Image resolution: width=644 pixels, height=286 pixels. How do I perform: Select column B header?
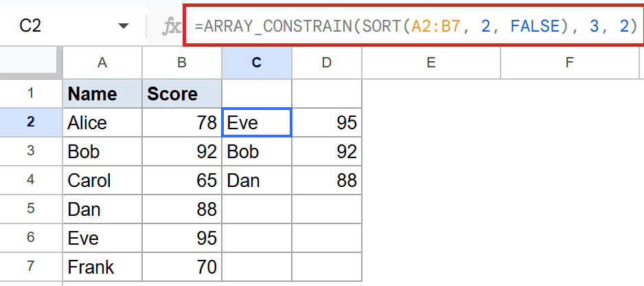pyautogui.click(x=182, y=63)
